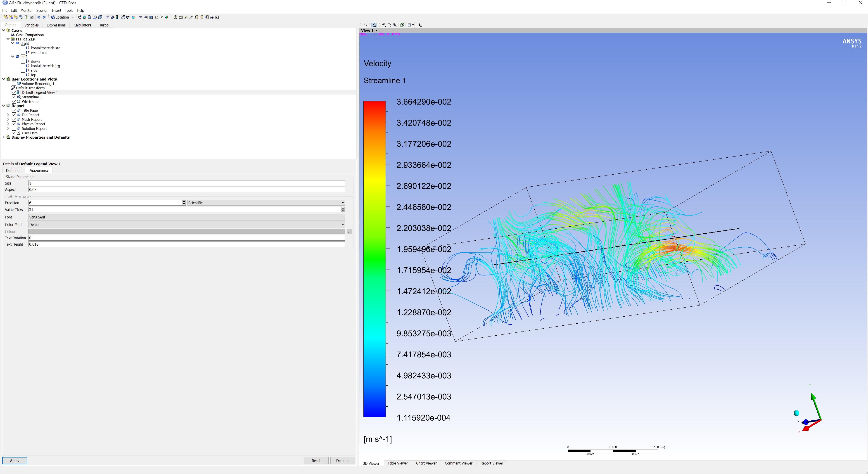Open the Insert menu
The width and height of the screenshot is (868, 474).
[x=56, y=10]
